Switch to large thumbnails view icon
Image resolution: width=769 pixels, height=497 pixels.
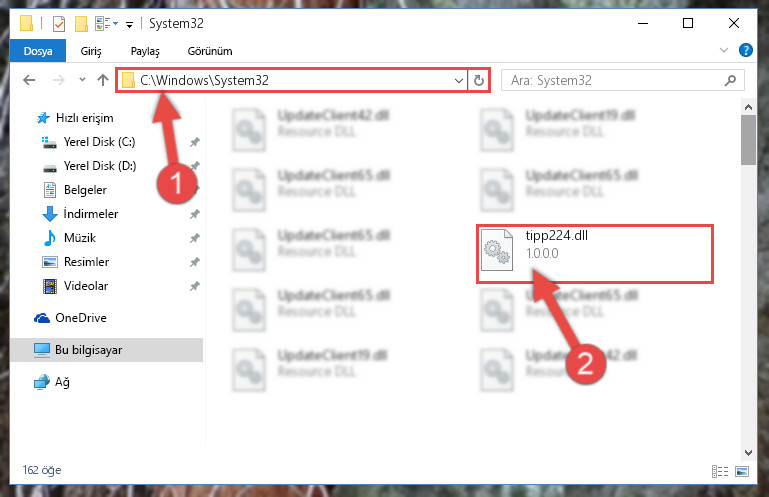click(742, 471)
